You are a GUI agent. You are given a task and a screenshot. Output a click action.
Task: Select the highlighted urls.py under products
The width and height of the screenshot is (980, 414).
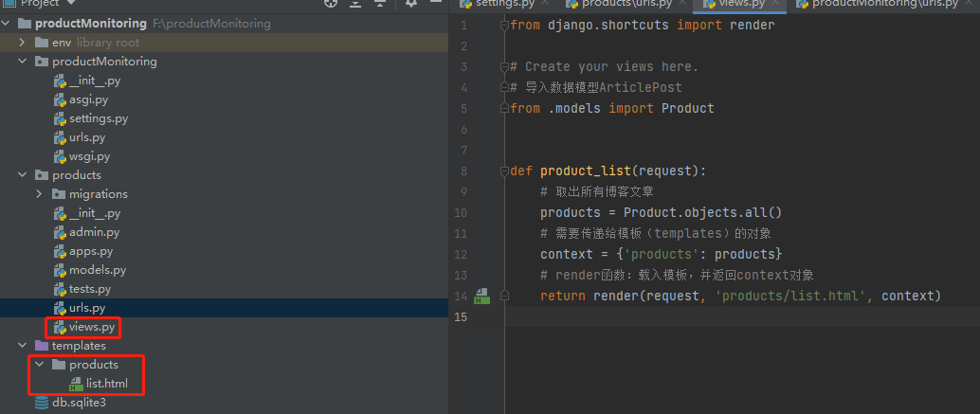87,308
